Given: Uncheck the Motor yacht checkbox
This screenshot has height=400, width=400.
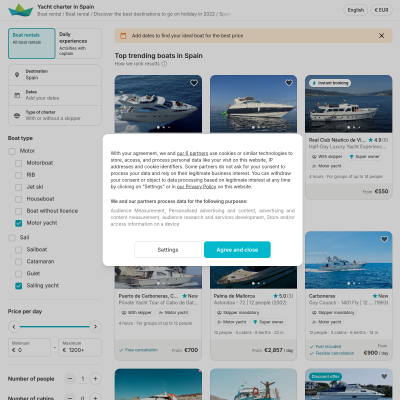Looking at the screenshot, I should 19,223.
